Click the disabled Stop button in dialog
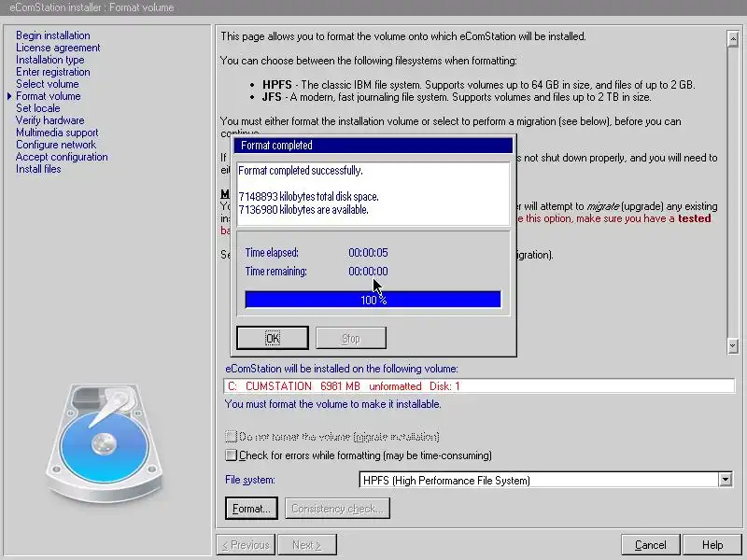 [x=351, y=338]
